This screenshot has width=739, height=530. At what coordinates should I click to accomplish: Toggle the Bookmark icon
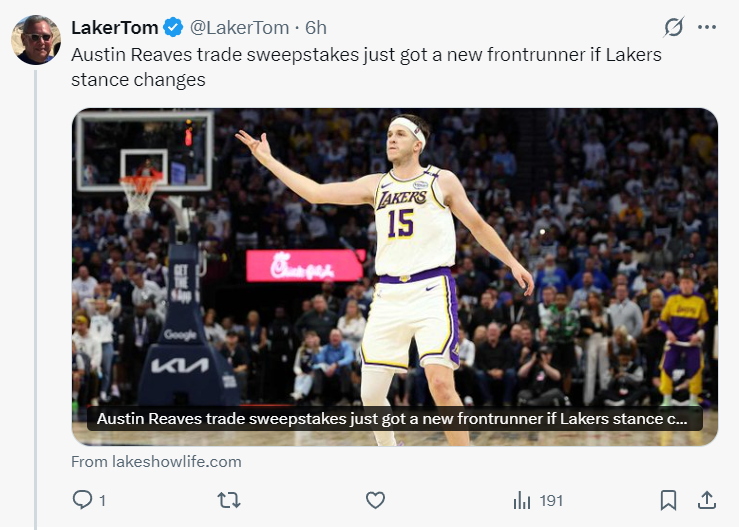669,500
